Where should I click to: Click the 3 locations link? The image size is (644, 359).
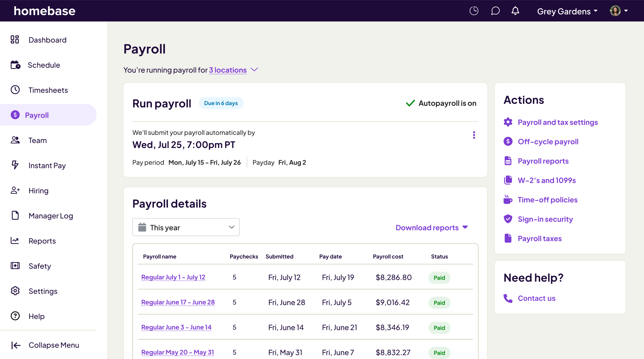pos(228,70)
